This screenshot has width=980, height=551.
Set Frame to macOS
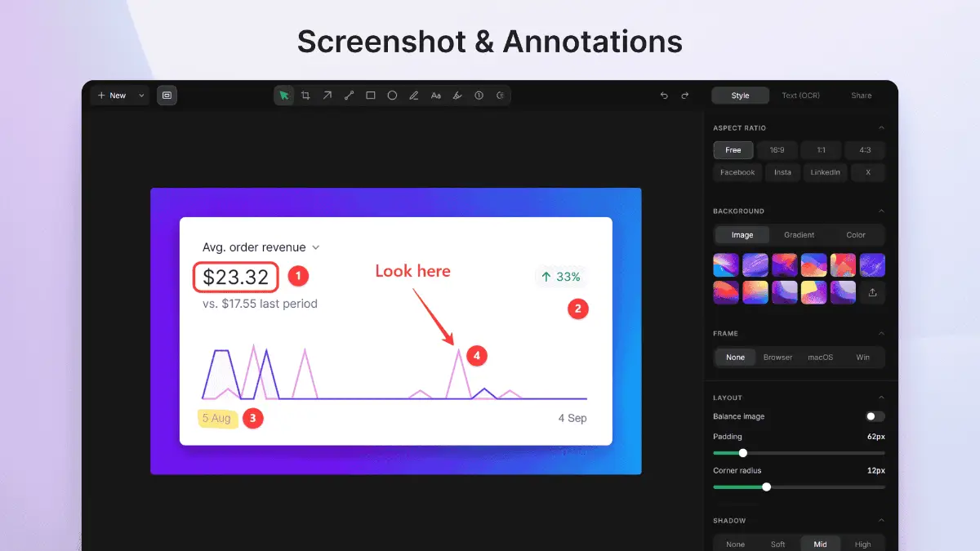tap(821, 358)
